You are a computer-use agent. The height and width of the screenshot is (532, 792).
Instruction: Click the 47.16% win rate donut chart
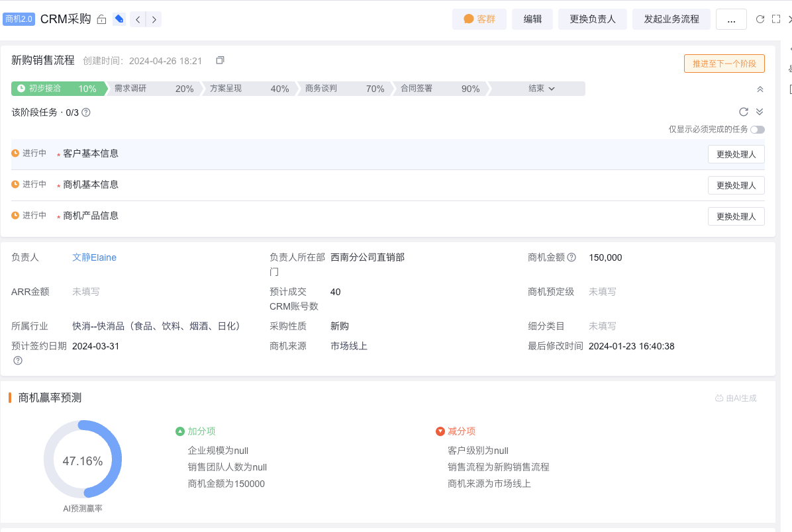pyautogui.click(x=83, y=459)
